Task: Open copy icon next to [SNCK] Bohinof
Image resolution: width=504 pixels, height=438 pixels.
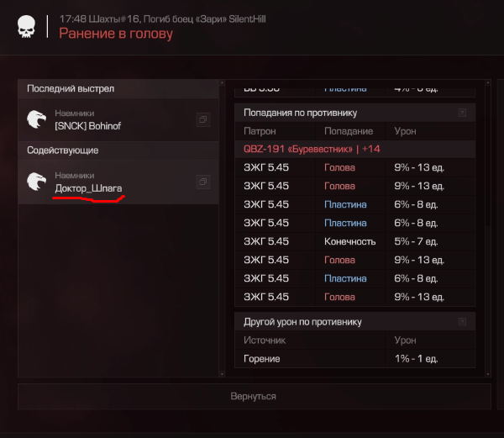Action: pyautogui.click(x=203, y=119)
